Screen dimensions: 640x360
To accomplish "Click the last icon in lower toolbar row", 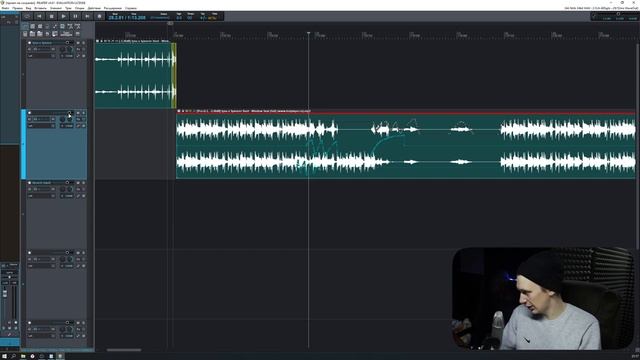I will [78, 34].
